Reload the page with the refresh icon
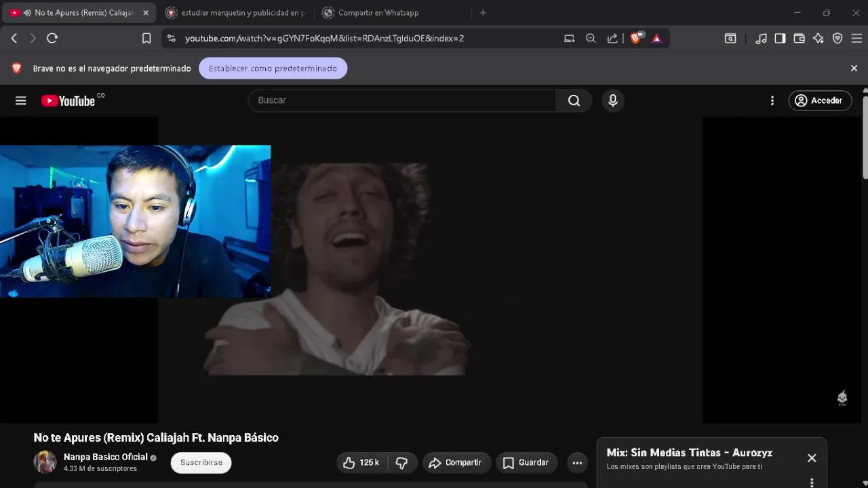This screenshot has height=488, width=868. (x=52, y=38)
